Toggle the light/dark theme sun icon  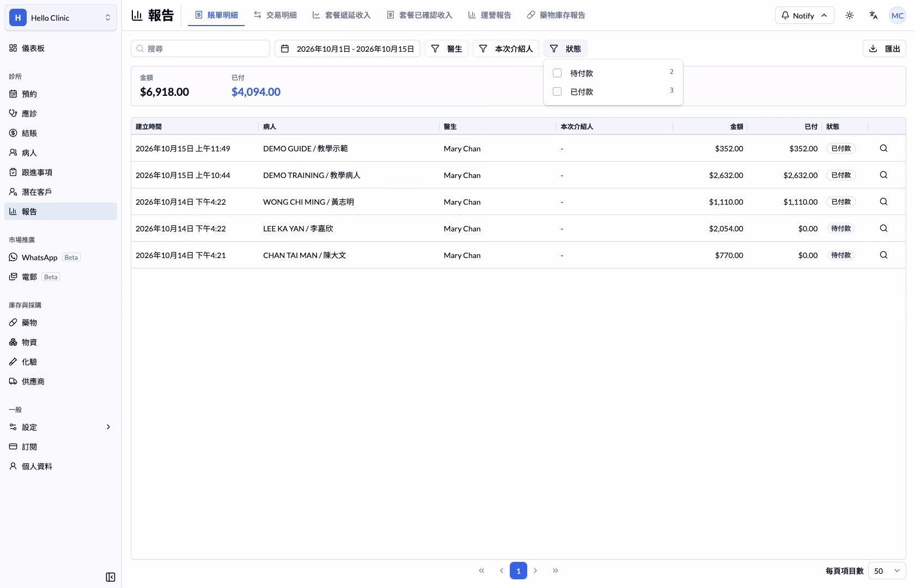pyautogui.click(x=850, y=15)
